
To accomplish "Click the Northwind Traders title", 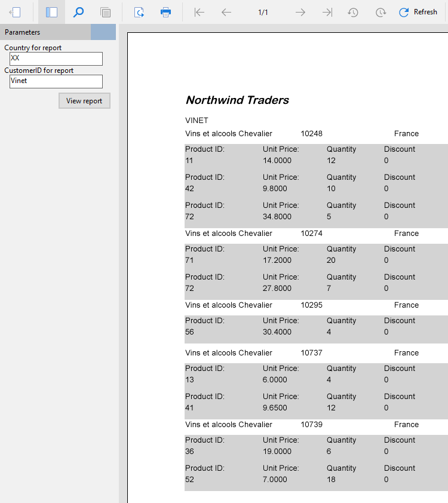I will pos(237,100).
